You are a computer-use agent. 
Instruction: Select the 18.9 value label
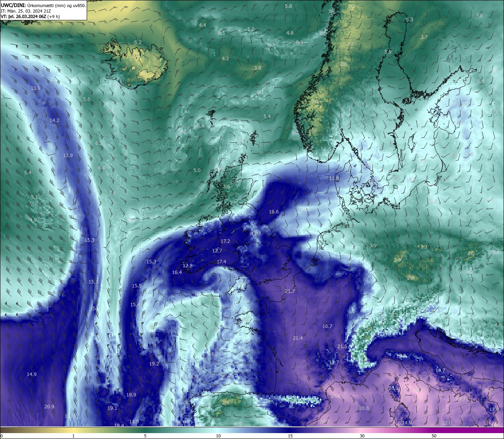[x=131, y=395]
